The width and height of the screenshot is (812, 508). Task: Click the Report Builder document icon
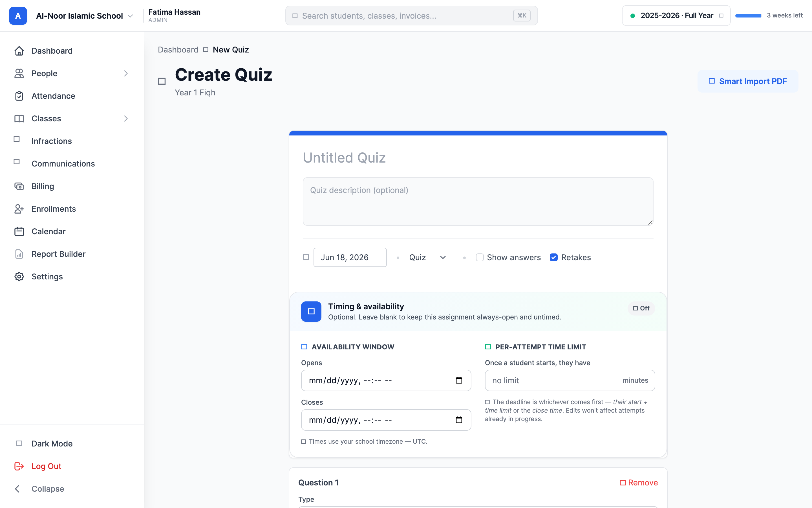tap(19, 254)
